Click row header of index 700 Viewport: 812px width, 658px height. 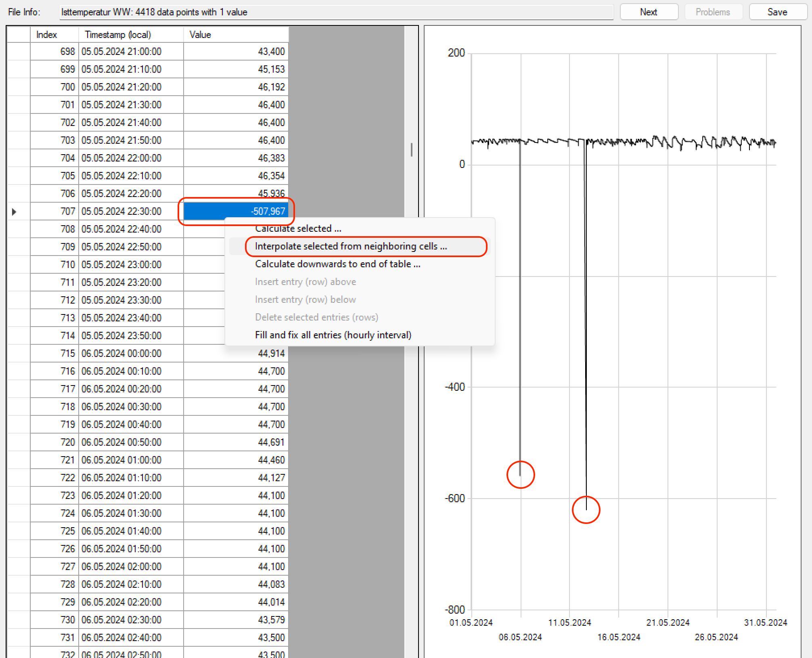click(x=19, y=87)
